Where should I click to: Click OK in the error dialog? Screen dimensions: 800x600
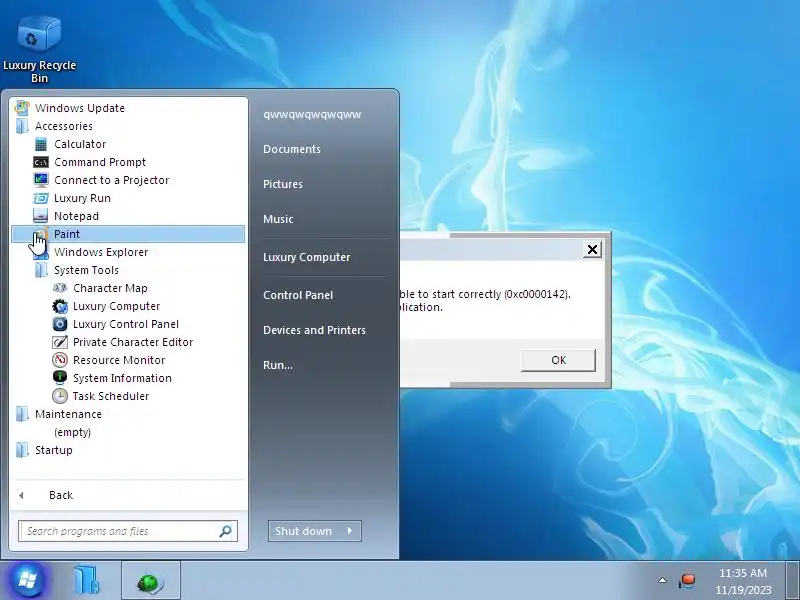[558, 360]
